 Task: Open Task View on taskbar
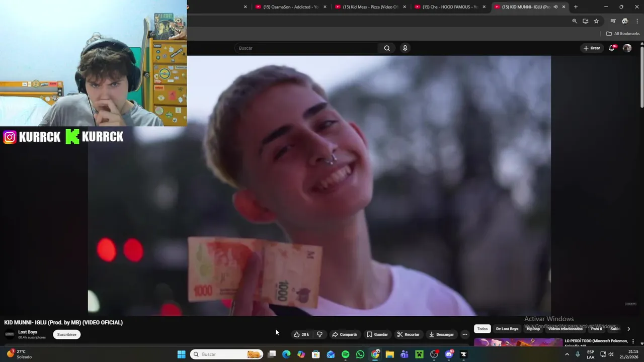pos(272,354)
